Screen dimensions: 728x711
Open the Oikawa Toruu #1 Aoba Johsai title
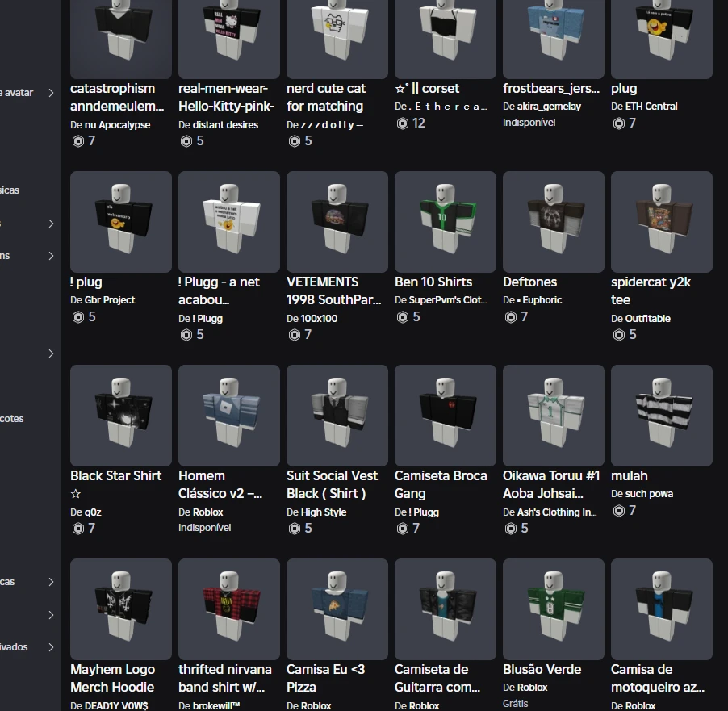pyautogui.click(x=552, y=484)
